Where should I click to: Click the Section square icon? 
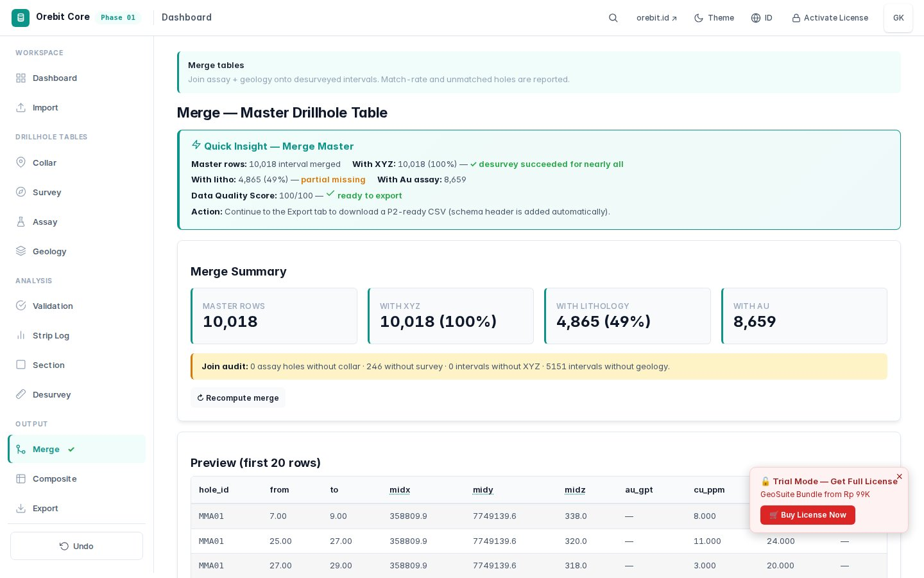click(x=21, y=365)
